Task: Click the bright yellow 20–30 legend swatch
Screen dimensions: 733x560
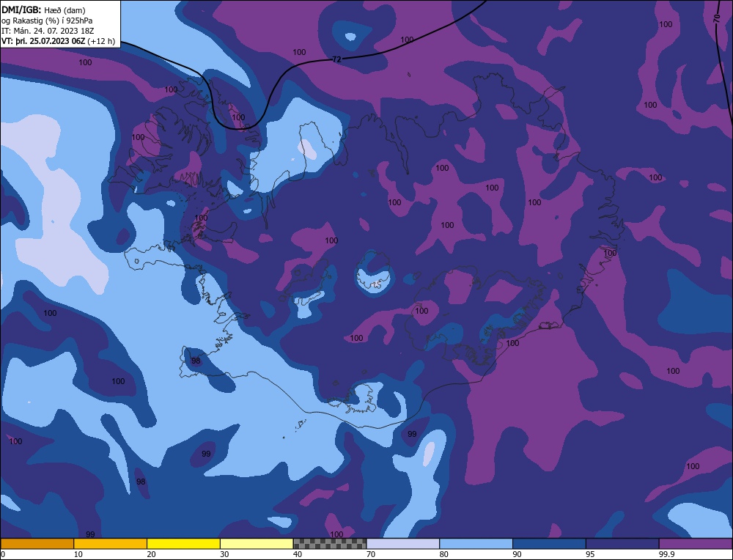Action: (x=183, y=544)
